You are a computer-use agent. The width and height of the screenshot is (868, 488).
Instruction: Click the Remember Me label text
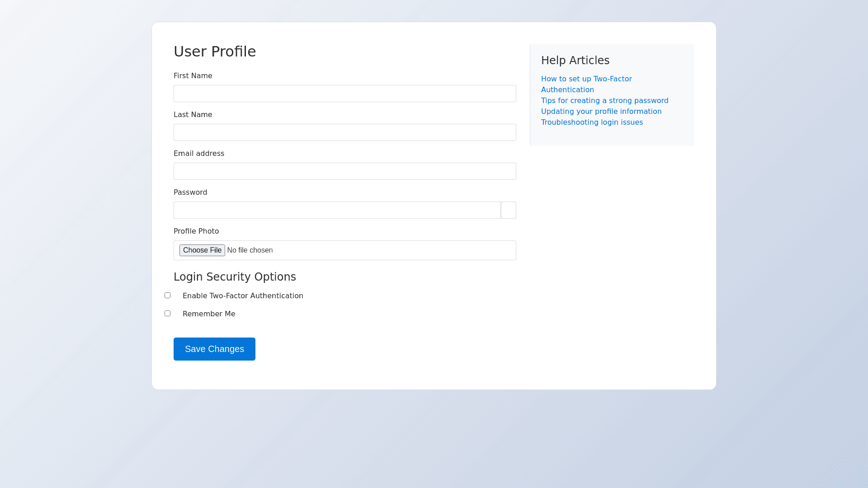click(x=208, y=314)
